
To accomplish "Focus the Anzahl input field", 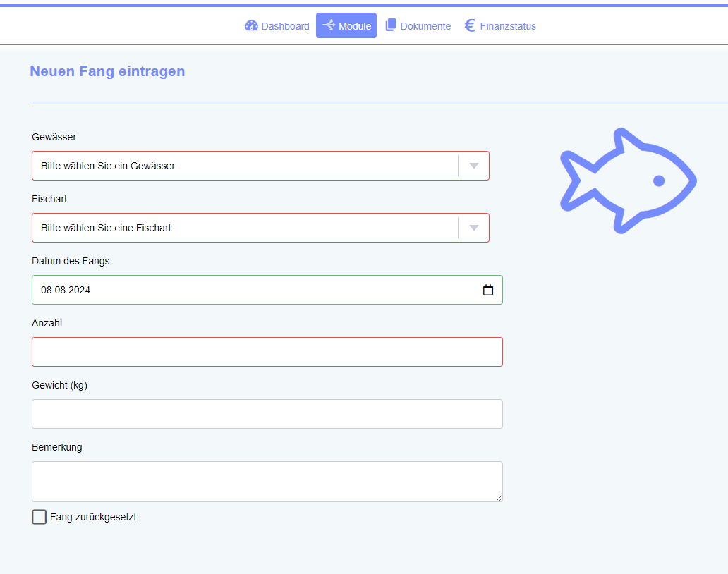I will [267, 352].
